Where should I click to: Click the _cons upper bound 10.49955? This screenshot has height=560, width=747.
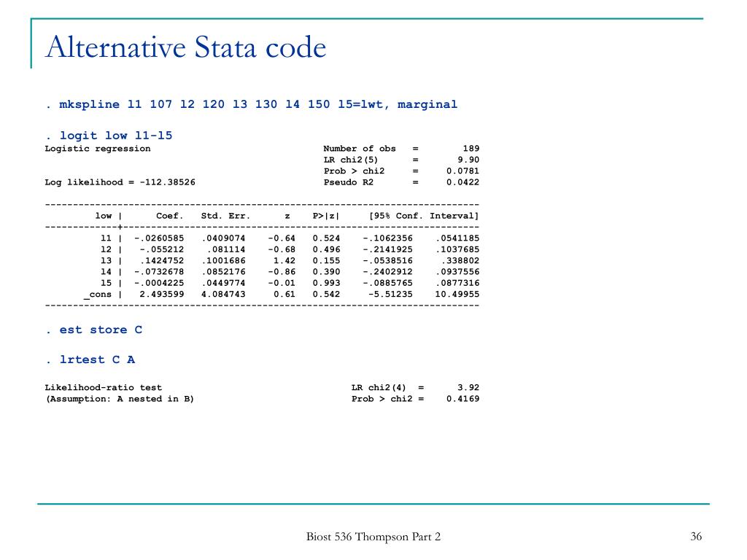tap(457, 295)
